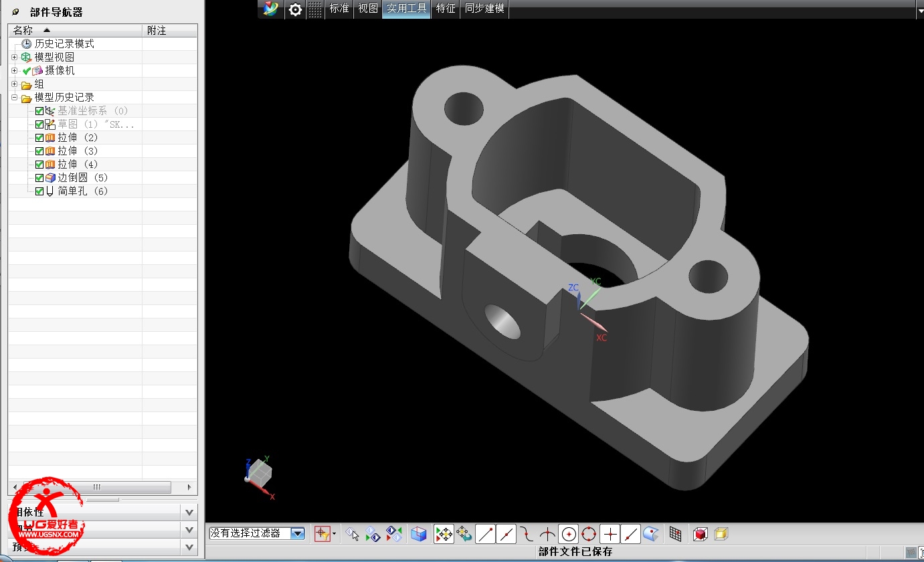Open the gear settings icon in top bar

(295, 9)
